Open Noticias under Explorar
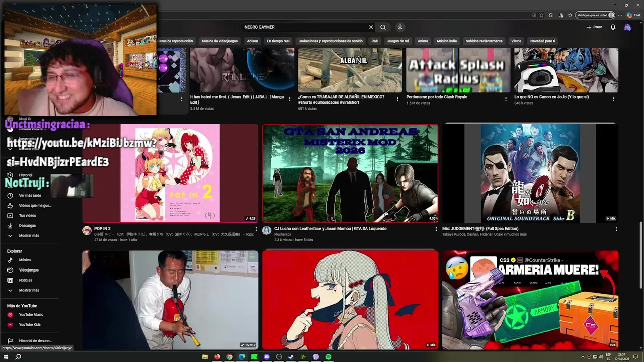644x362 pixels. (x=29, y=280)
